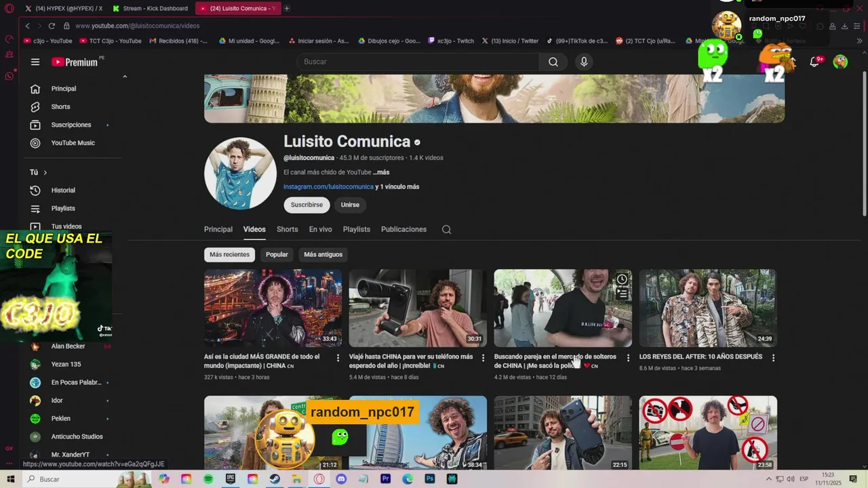Switch to Publicaciones tab
Image resolution: width=868 pixels, height=488 pixels.
click(x=403, y=230)
